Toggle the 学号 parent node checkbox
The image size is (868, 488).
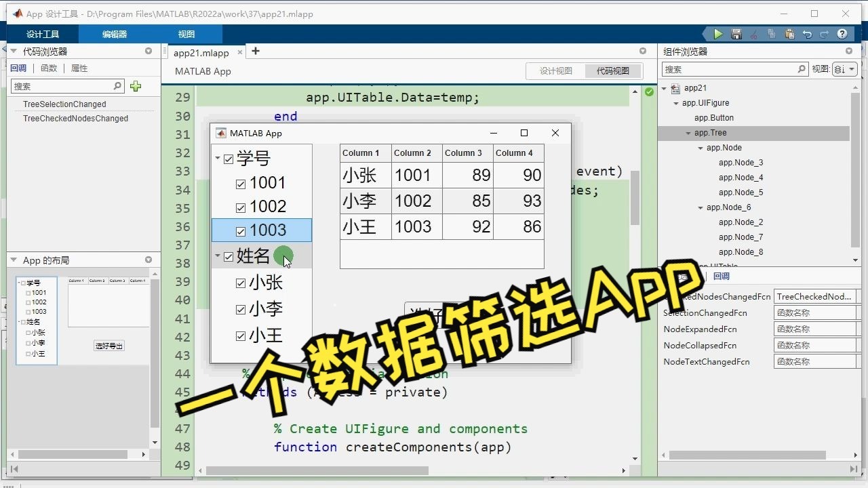tap(228, 158)
